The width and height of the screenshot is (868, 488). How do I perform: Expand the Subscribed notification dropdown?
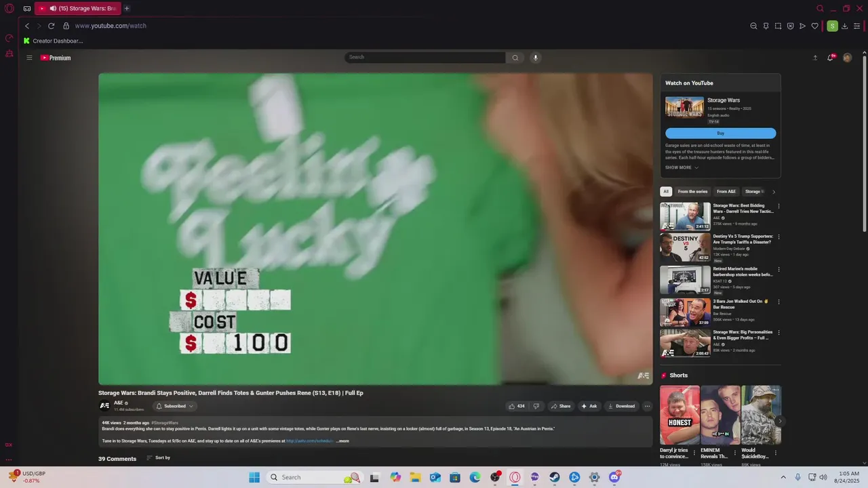click(174, 406)
